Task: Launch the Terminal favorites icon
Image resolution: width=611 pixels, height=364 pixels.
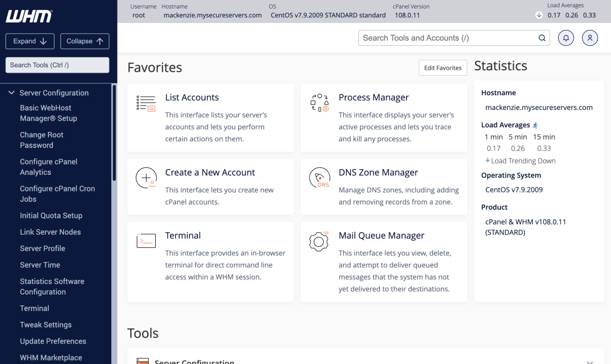Action: pyautogui.click(x=146, y=241)
